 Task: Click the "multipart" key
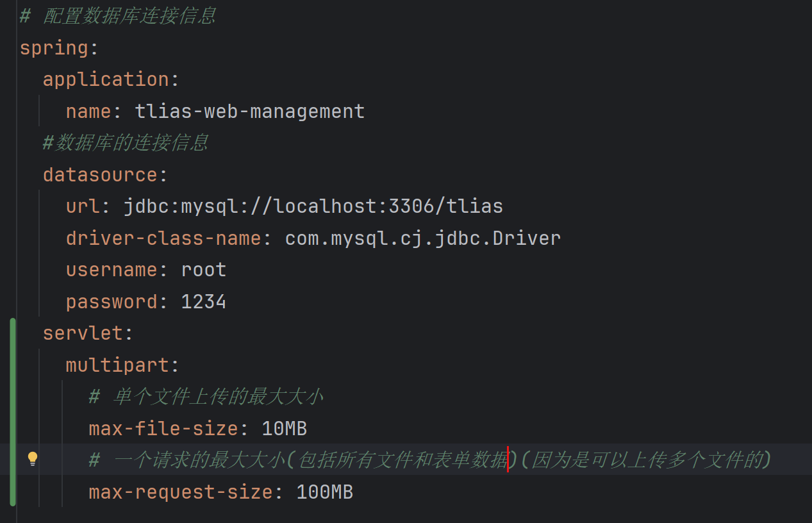(117, 365)
